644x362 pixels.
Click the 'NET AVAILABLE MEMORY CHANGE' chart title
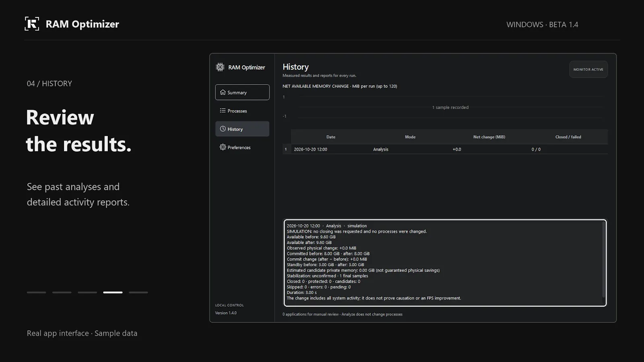[340, 86]
